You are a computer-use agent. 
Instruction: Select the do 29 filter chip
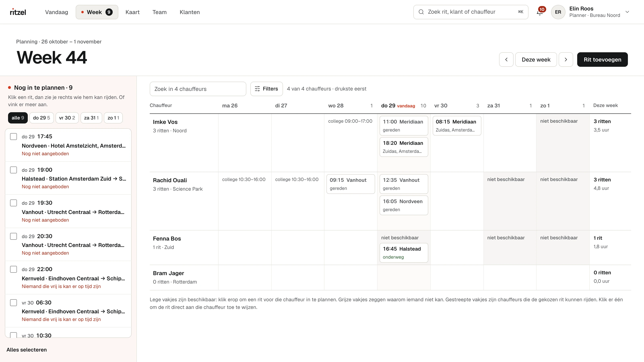41,118
